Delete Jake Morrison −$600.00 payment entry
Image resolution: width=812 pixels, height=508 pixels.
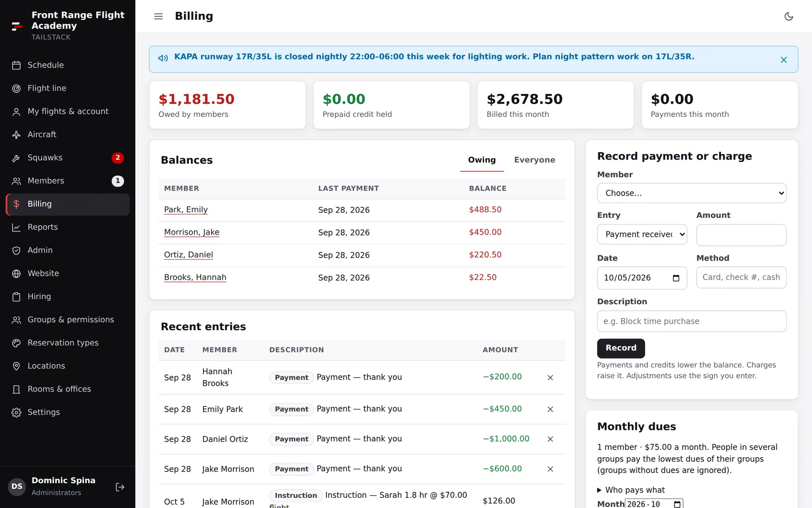coord(550,469)
